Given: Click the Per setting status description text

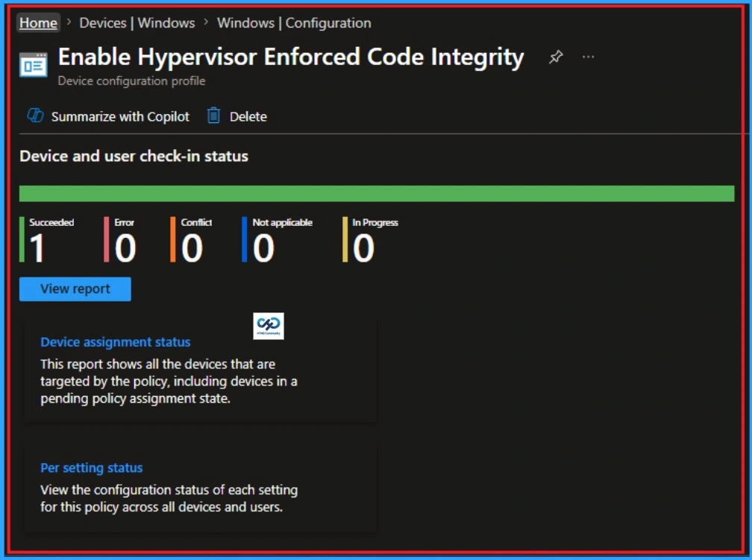Looking at the screenshot, I should [169, 498].
